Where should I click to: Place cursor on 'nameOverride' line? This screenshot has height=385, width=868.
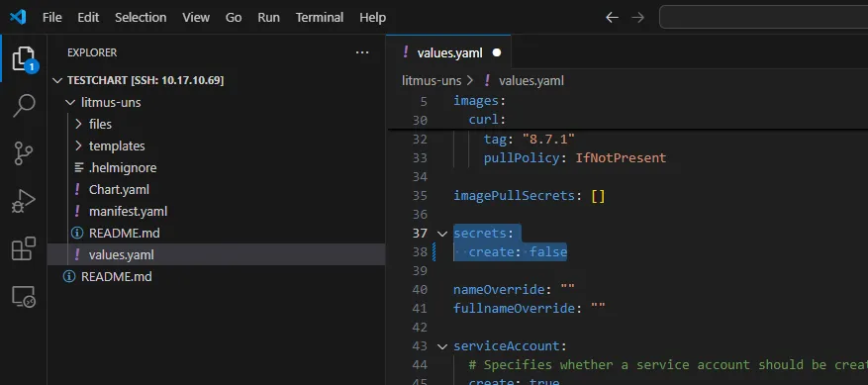(x=514, y=290)
